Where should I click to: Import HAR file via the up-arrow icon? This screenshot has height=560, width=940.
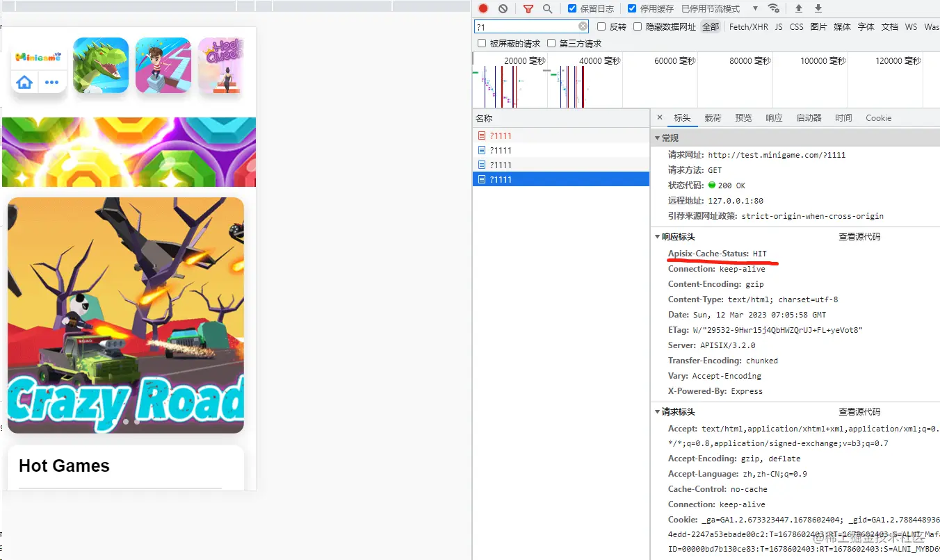pos(798,8)
